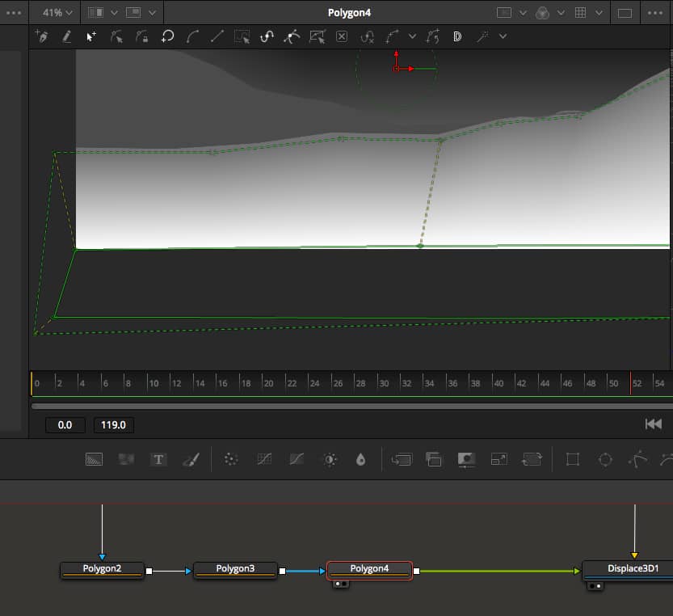This screenshot has width=673, height=616.
Task: Click the magic wand icon
Action: (x=483, y=36)
